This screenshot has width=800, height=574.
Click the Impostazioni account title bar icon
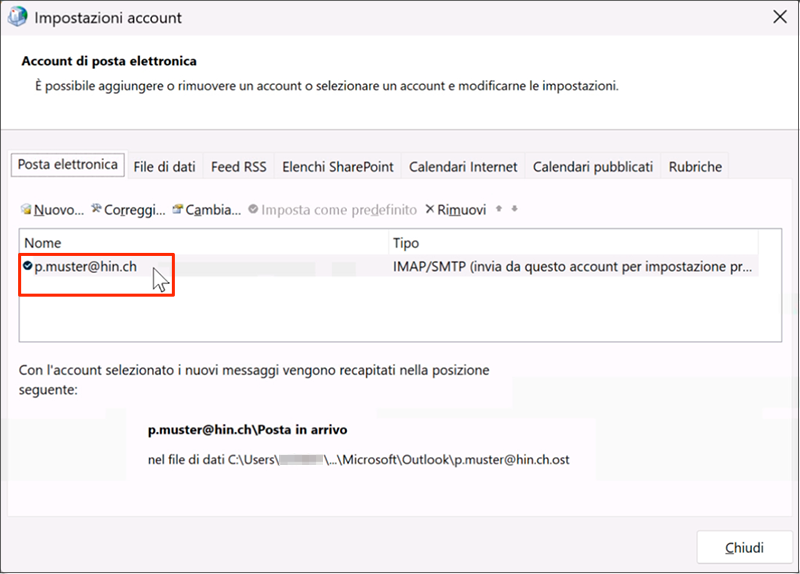(17, 17)
